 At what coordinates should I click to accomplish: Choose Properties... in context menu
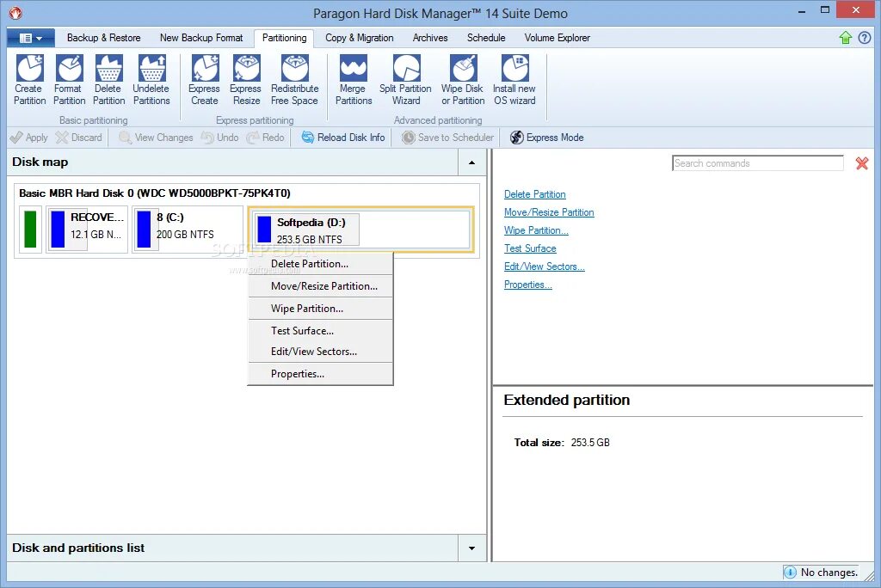pos(320,374)
